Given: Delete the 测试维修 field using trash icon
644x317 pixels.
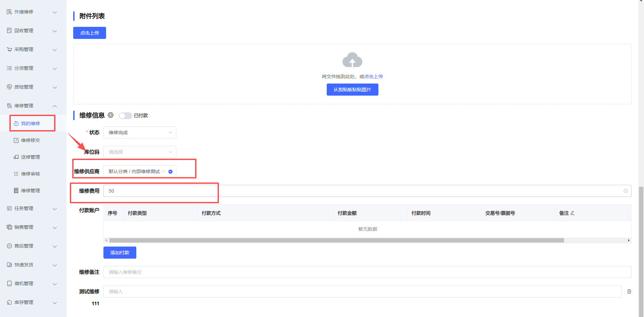Looking at the screenshot, I should click(629, 292).
